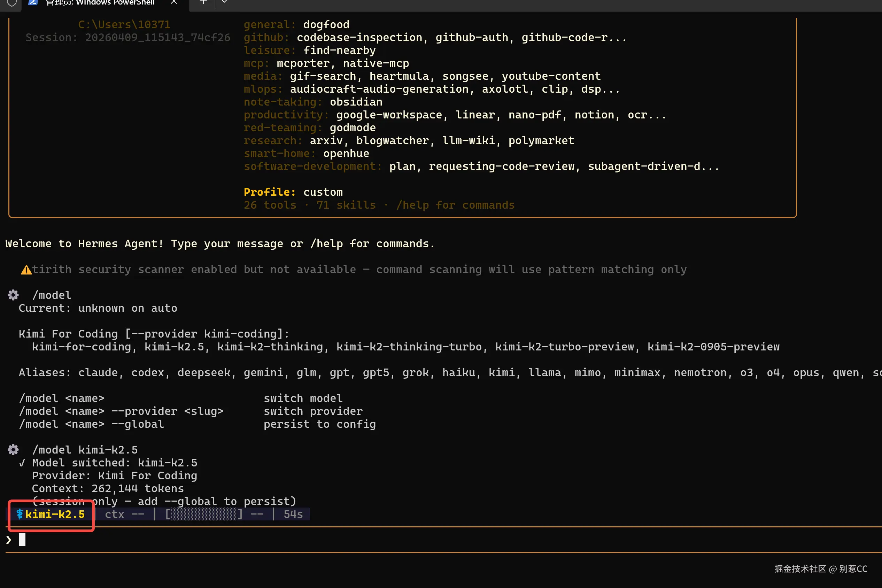Close the Windows PowerShell tab
This screenshot has height=588, width=882.
click(174, 2)
